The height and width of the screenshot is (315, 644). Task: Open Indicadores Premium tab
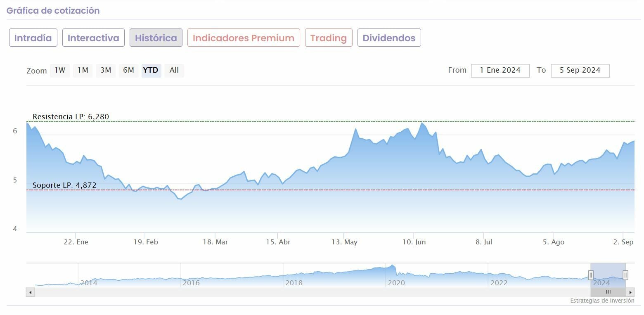click(244, 38)
